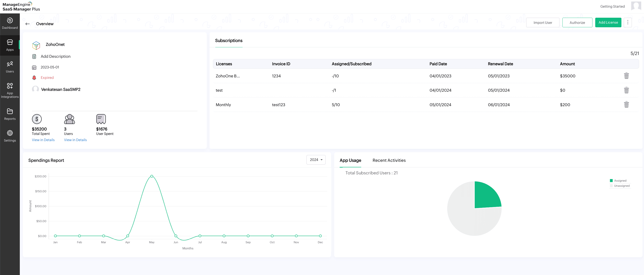Click the May data point on spendings chart
Viewport: 644px width, 275px height.
point(151,176)
